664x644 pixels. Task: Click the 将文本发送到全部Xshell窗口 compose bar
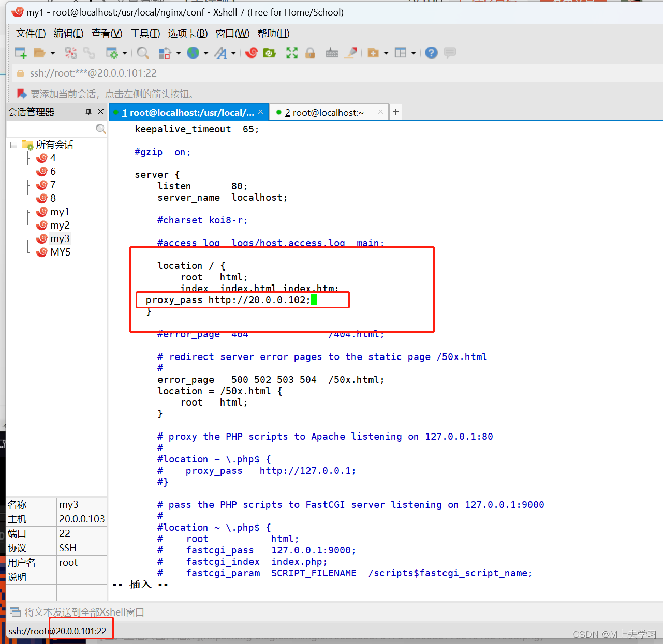[334, 612]
